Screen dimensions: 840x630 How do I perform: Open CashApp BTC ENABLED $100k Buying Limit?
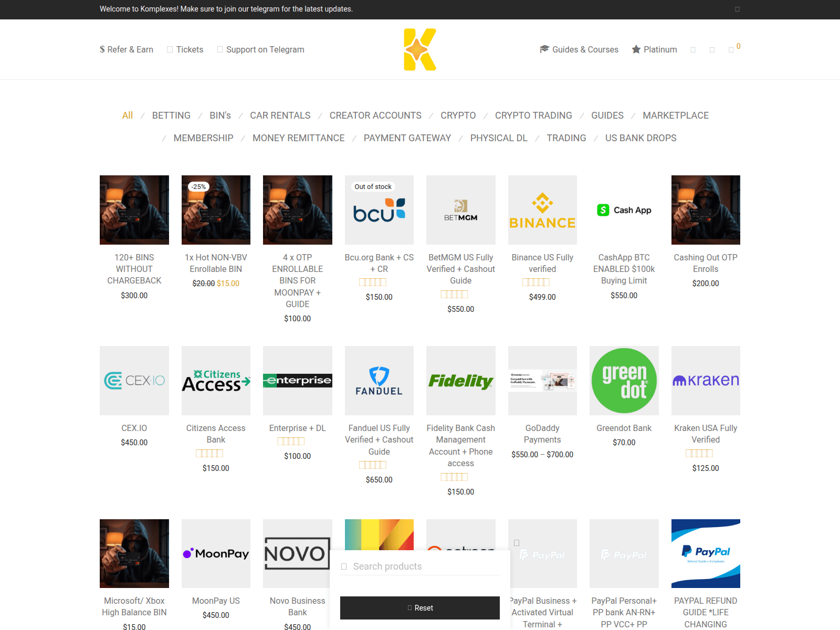click(x=624, y=269)
